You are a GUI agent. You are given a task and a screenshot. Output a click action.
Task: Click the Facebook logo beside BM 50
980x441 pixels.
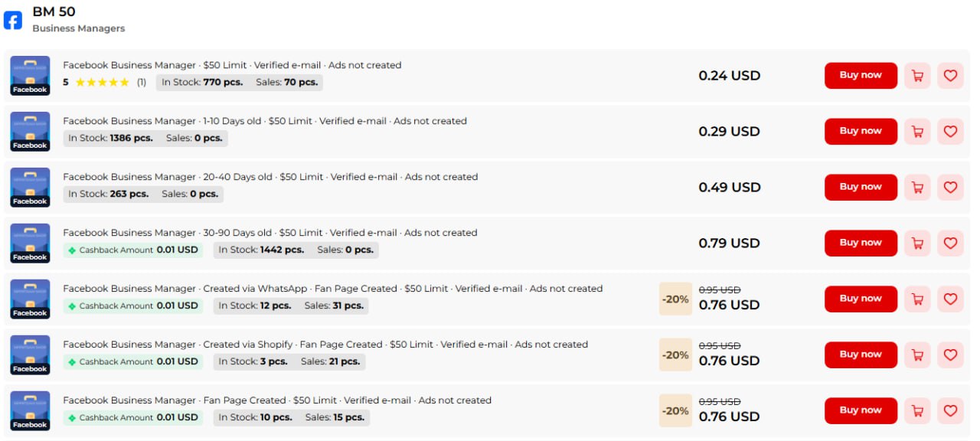(13, 20)
